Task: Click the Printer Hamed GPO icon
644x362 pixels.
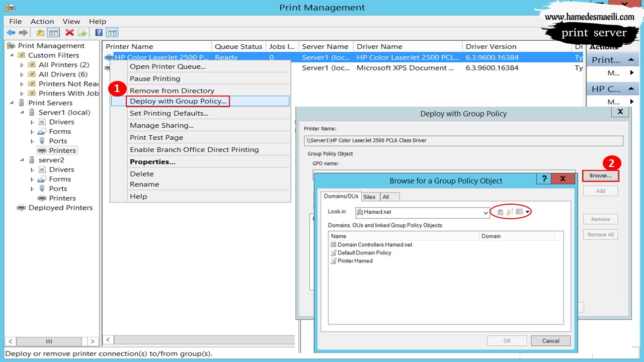Action: 333,261
